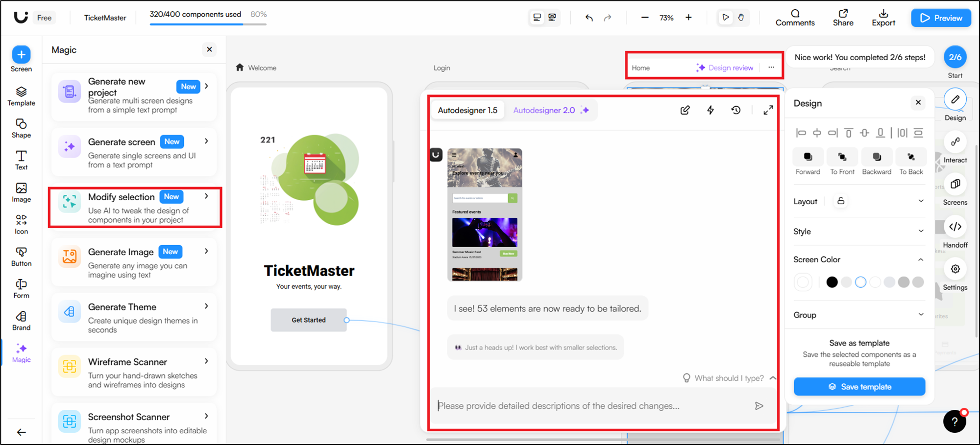Image resolution: width=980 pixels, height=445 pixels.
Task: Expand the Group section
Action: click(858, 315)
